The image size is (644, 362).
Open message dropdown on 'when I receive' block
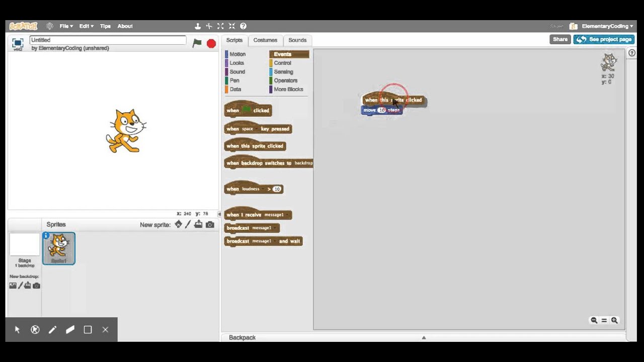pos(276,215)
